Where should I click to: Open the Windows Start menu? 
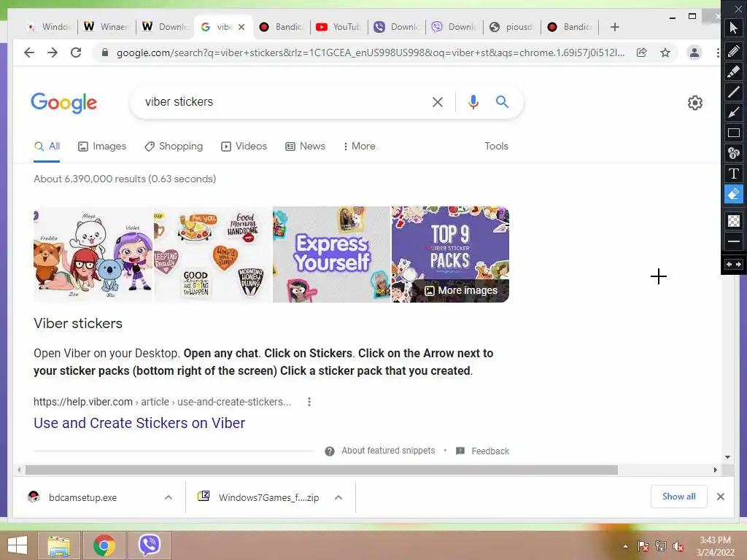point(18,545)
